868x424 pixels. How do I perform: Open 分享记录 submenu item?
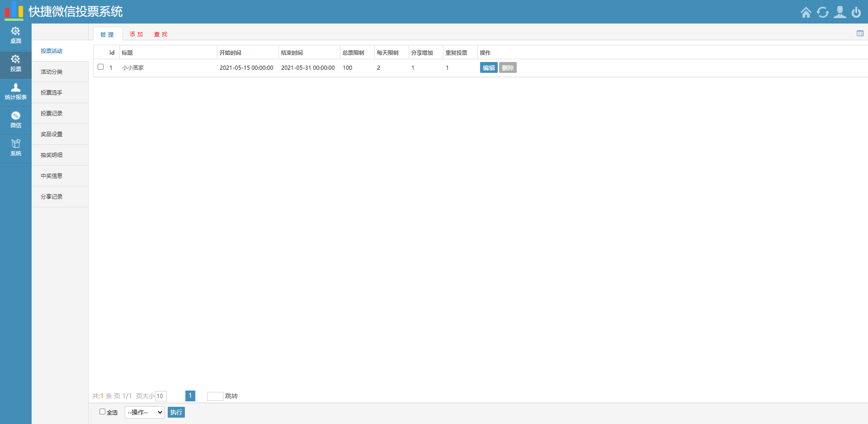(60, 197)
